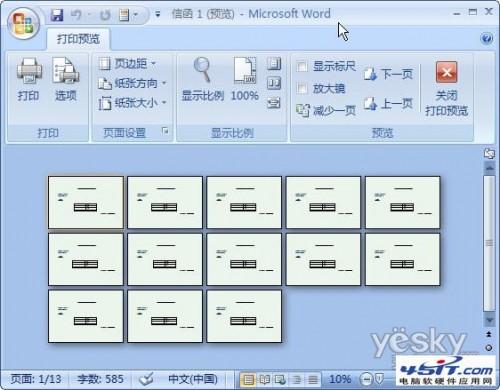Expand the 纸张方向 orientation dropdown
Viewport: 500px width, 390px height.
(x=132, y=83)
